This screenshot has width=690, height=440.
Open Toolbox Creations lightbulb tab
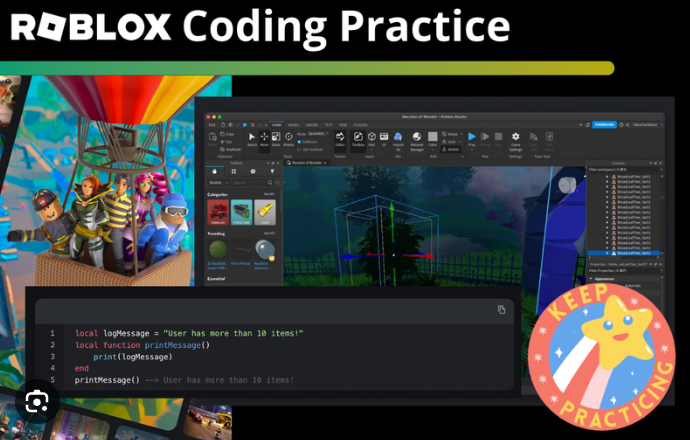[272, 171]
